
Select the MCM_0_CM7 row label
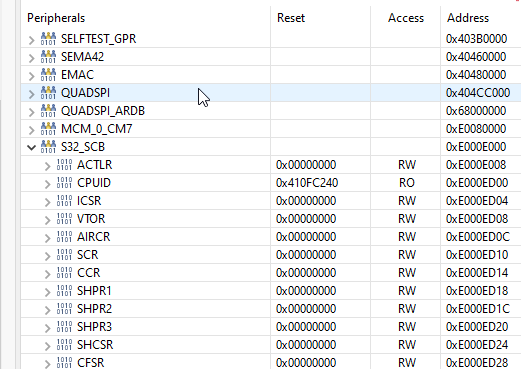pos(96,129)
